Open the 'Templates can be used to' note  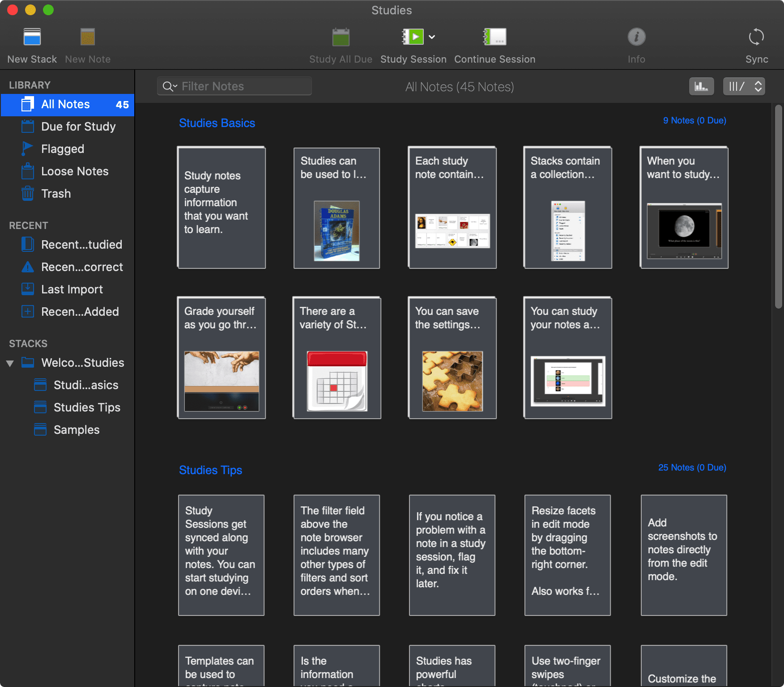[221, 666]
